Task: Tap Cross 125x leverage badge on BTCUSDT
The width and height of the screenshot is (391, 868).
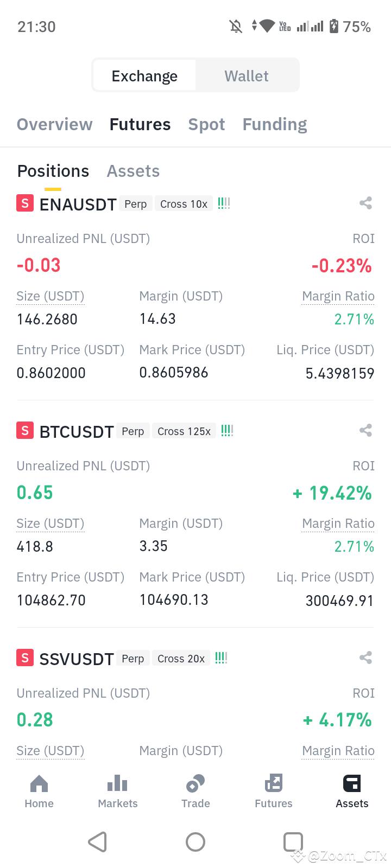Action: pos(184,431)
